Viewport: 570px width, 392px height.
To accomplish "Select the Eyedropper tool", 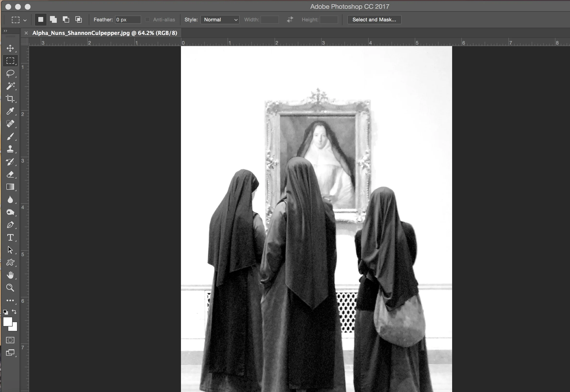I will [x=10, y=111].
